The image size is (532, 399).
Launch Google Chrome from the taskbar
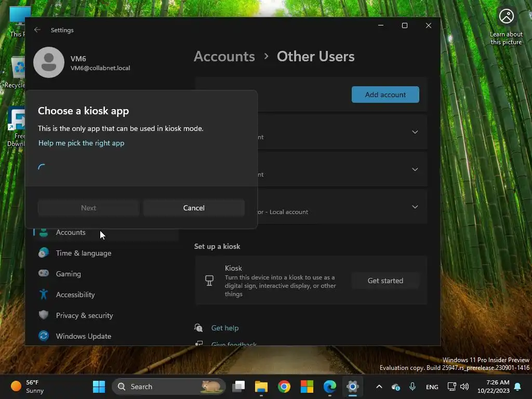click(284, 387)
